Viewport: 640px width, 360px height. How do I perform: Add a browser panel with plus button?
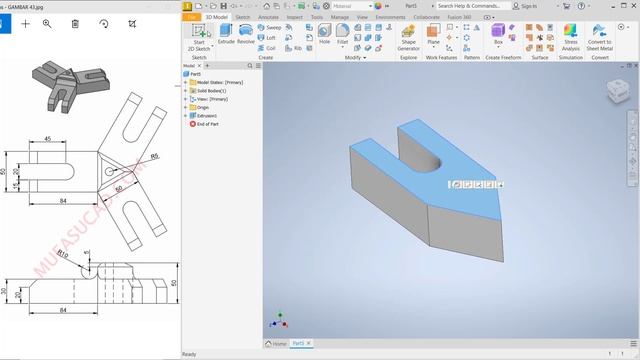point(207,66)
